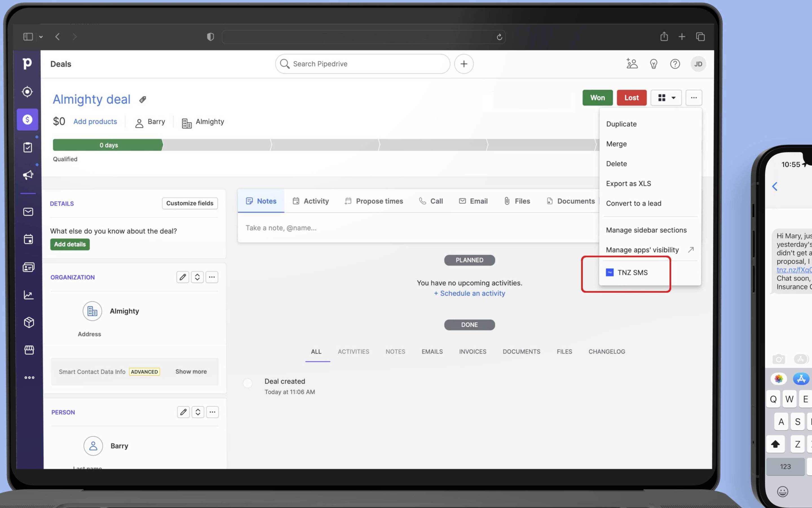Switch to the Activity tab
812x508 pixels.
pos(311,201)
